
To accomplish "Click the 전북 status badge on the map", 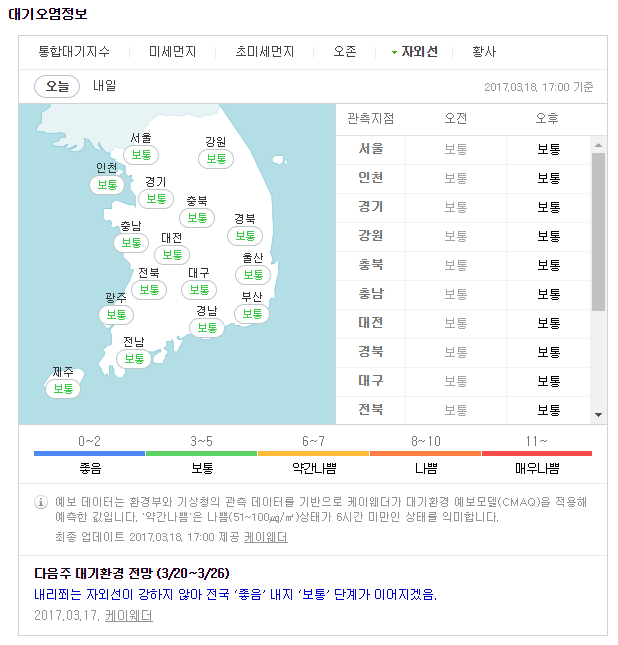I will pos(149,290).
